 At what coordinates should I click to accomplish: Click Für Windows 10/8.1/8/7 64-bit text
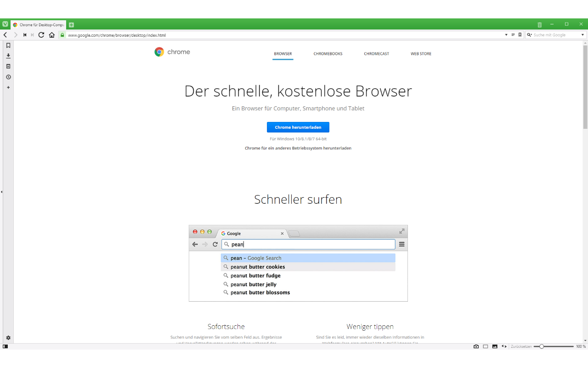pyautogui.click(x=298, y=138)
